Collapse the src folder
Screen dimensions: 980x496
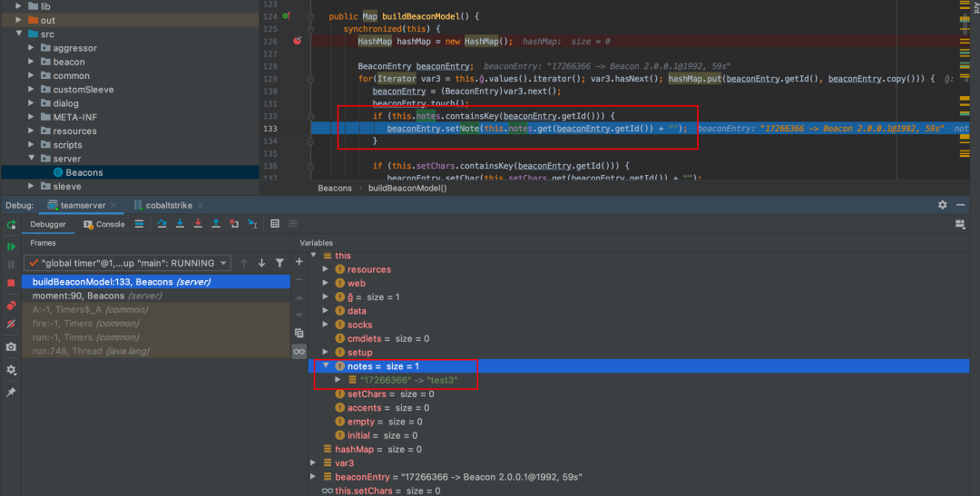pyautogui.click(x=19, y=34)
